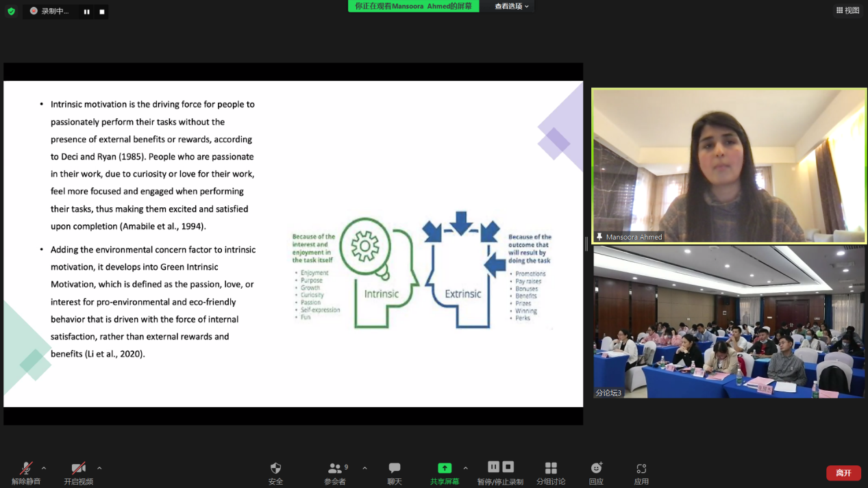
Task: Click the green encryption shield icon
Action: [11, 12]
